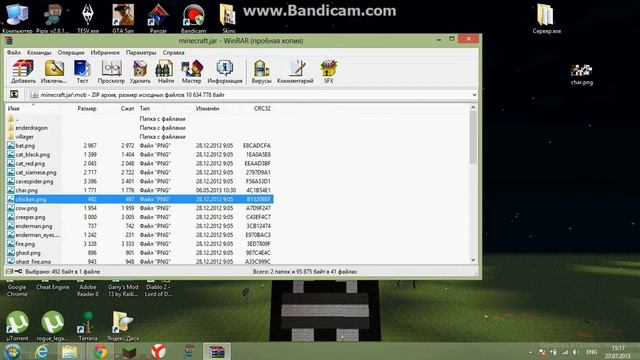640x360 pixels.
Task: Open the Просмотр (View) tool
Action: point(111,71)
